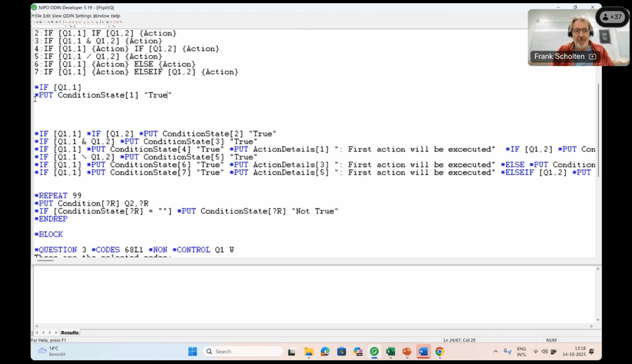Open Excel from the taskbar
The image size is (632, 364).
click(x=390, y=352)
